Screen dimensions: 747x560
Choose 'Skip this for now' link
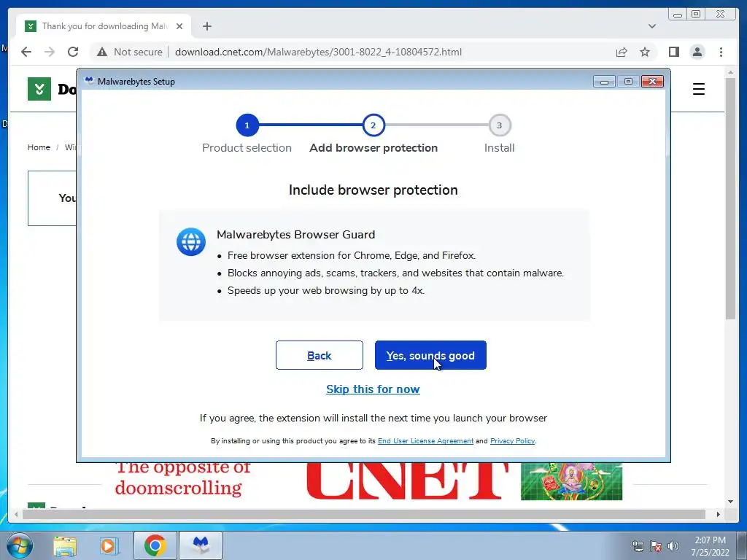click(373, 389)
